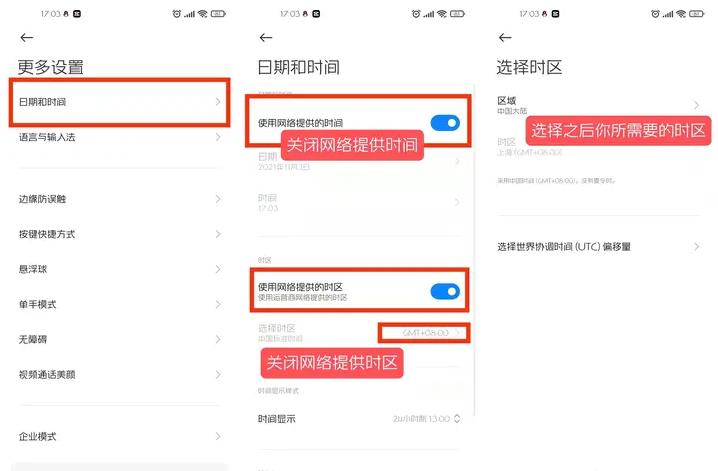Expand 区域 chevron on timezone screen

(x=696, y=105)
